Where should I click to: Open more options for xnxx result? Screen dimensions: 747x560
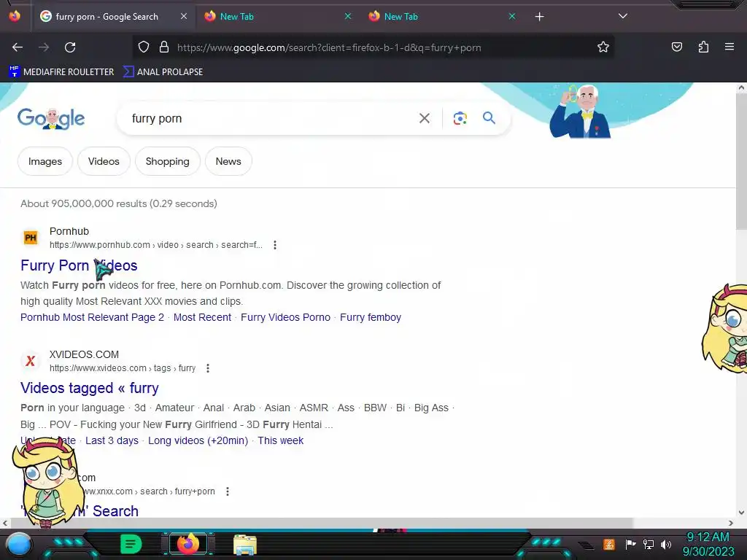click(228, 491)
